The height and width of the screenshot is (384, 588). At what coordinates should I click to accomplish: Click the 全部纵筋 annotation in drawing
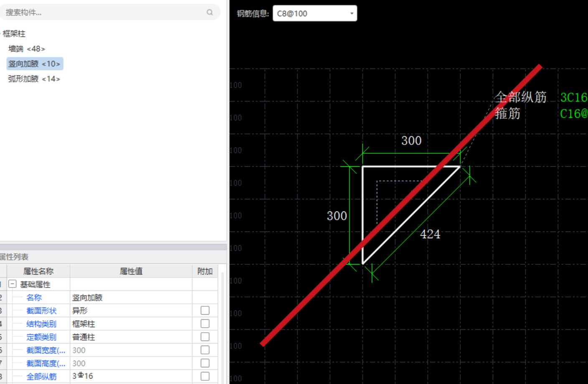[521, 97]
